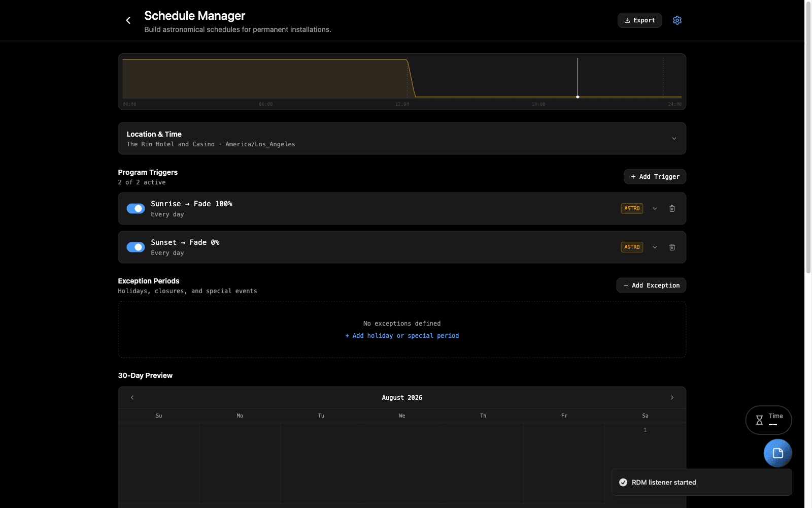Go to next month in 30-Day Preview
This screenshot has height=508, width=812.
(x=672, y=398)
